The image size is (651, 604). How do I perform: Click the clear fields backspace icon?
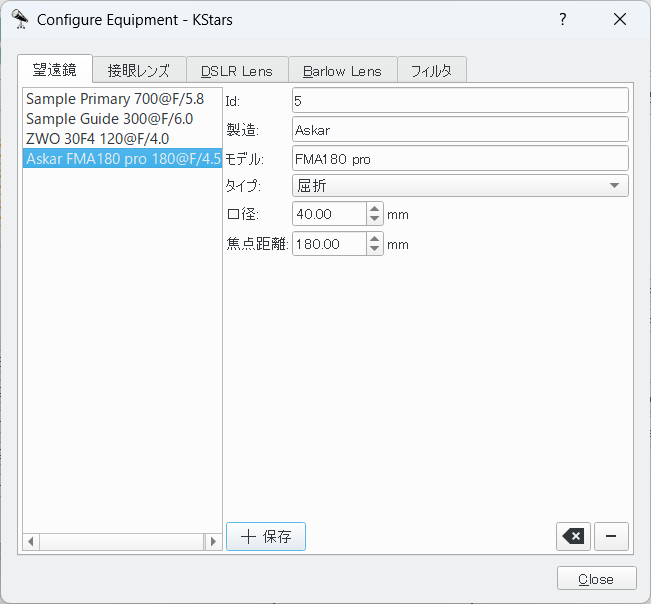pos(573,536)
